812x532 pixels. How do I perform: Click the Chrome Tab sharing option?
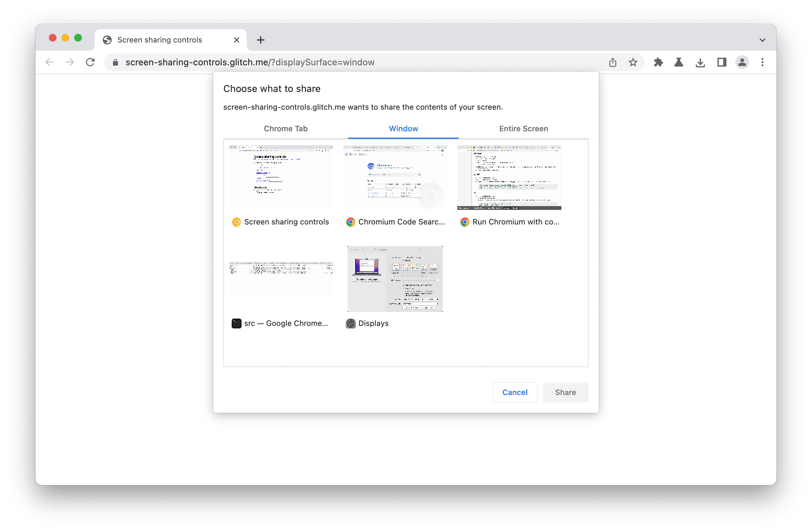pos(286,128)
